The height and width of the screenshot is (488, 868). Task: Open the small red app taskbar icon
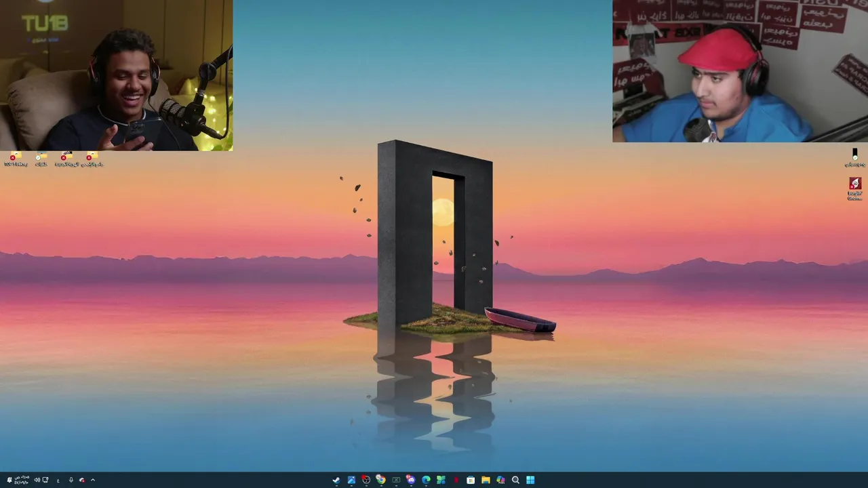click(x=456, y=480)
